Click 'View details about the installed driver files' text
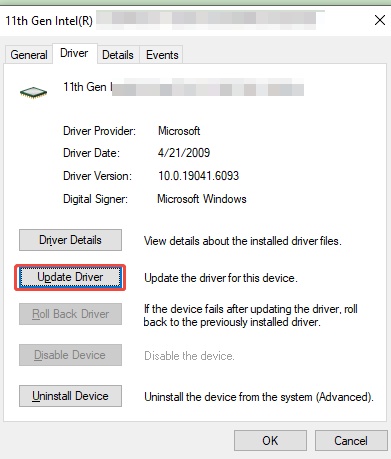Viewport: 391px width, 459px height. (243, 241)
